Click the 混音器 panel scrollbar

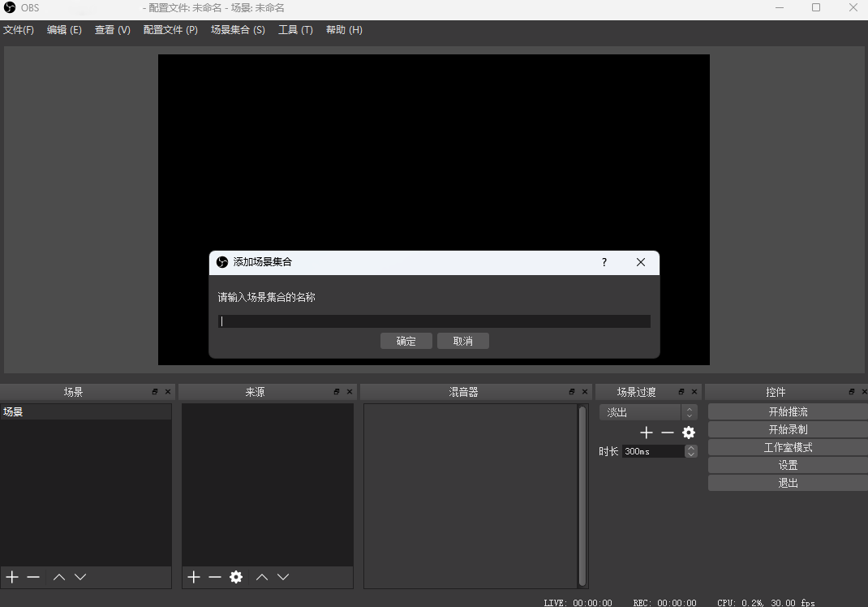(582, 495)
